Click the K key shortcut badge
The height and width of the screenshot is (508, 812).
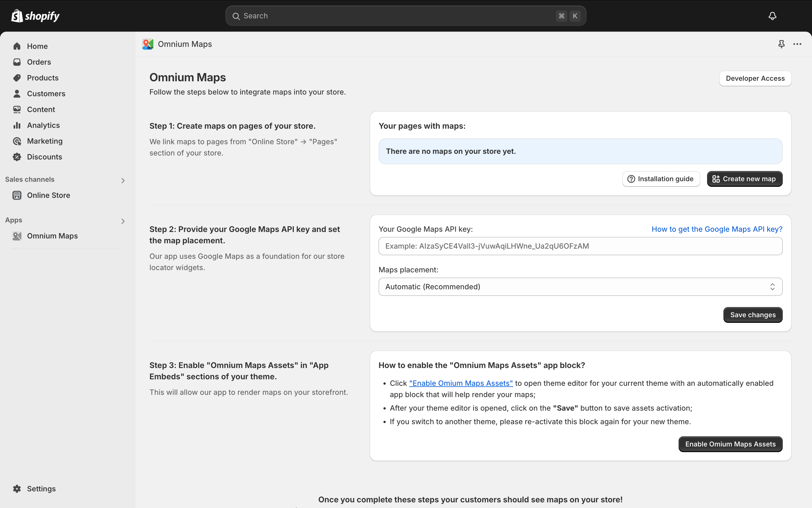pyautogui.click(x=575, y=16)
